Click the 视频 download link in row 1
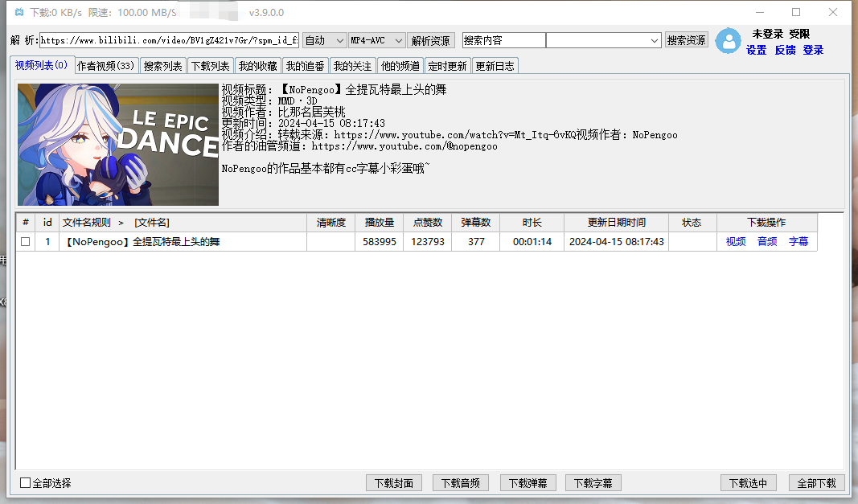This screenshot has height=504, width=858. pos(736,241)
